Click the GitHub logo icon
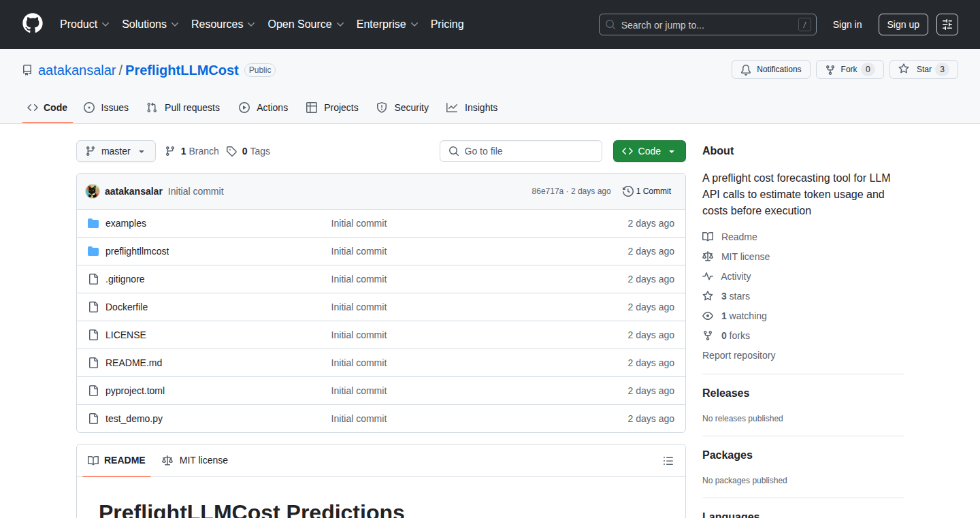The height and width of the screenshot is (518, 980). [x=33, y=25]
